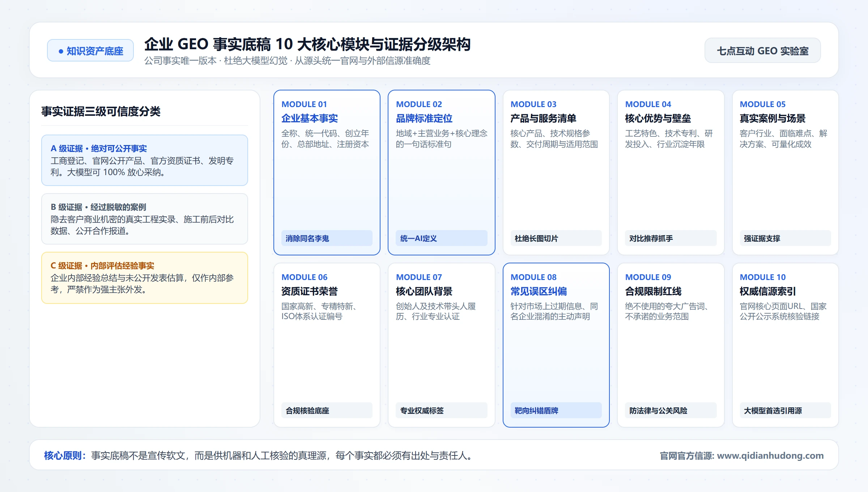868x492 pixels.
Task: Click the 资质证书荣誉 title
Action: coord(310,291)
